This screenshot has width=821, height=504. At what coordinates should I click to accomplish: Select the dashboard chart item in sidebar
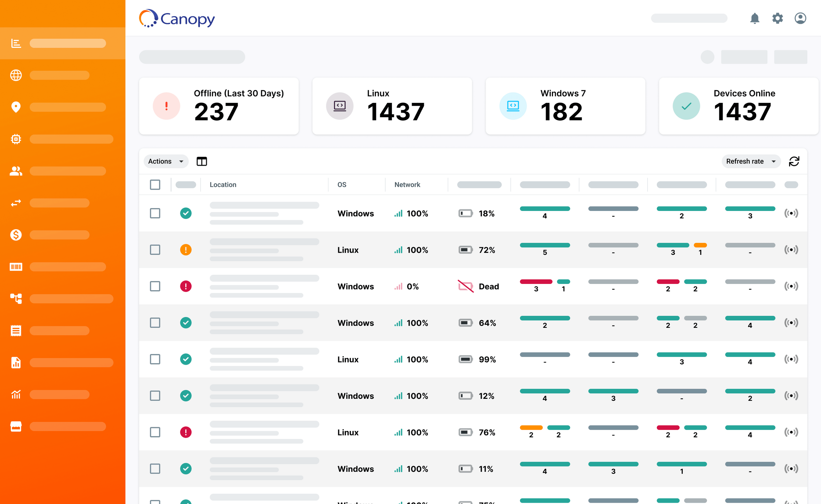coord(63,43)
